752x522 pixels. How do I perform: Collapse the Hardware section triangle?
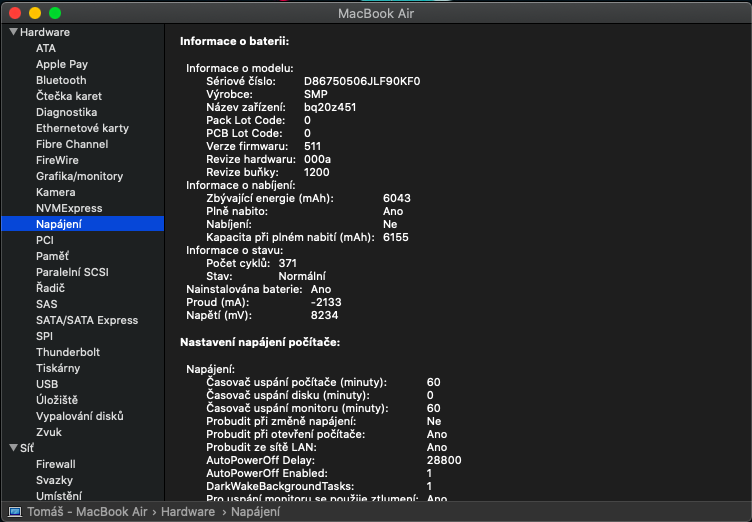13,32
